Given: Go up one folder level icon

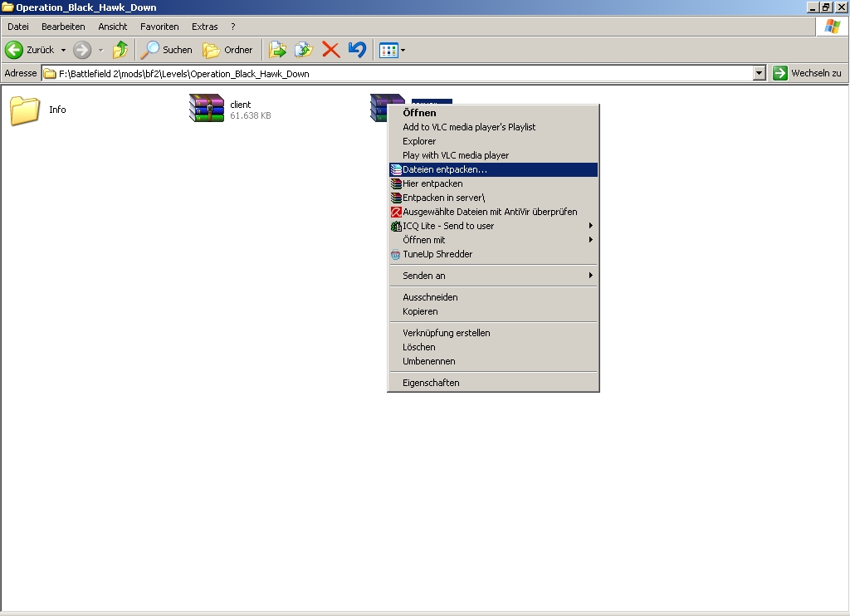Looking at the screenshot, I should tap(120, 50).
